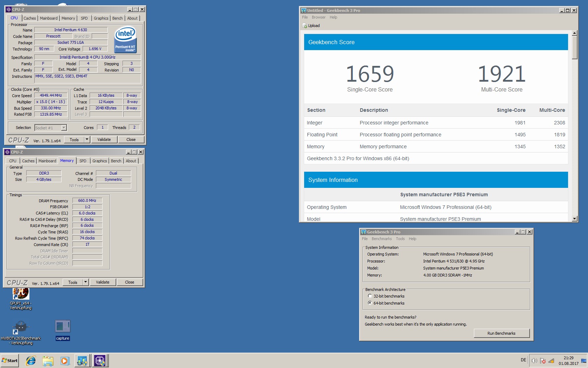
Task: Open Benchmarks menu in Geekbench 3 Pro
Action: pyautogui.click(x=381, y=239)
